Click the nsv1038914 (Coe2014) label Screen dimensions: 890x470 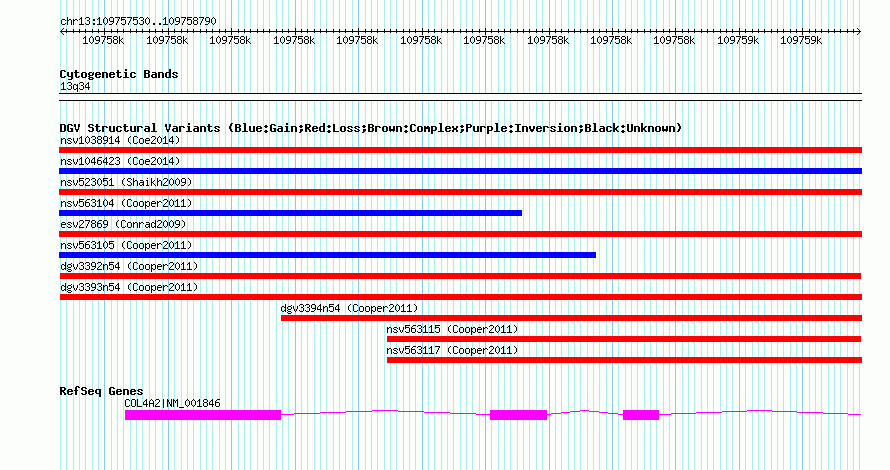[x=120, y=140]
